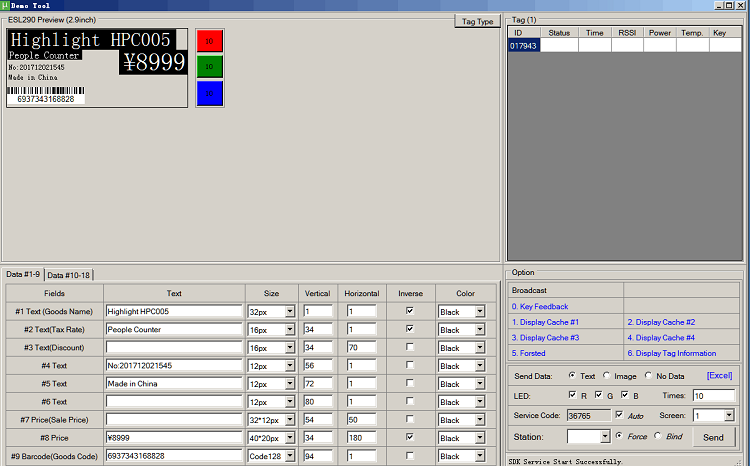Open Size dropdown for #1 Text
This screenshot has width=750, height=466.
[x=290, y=312]
